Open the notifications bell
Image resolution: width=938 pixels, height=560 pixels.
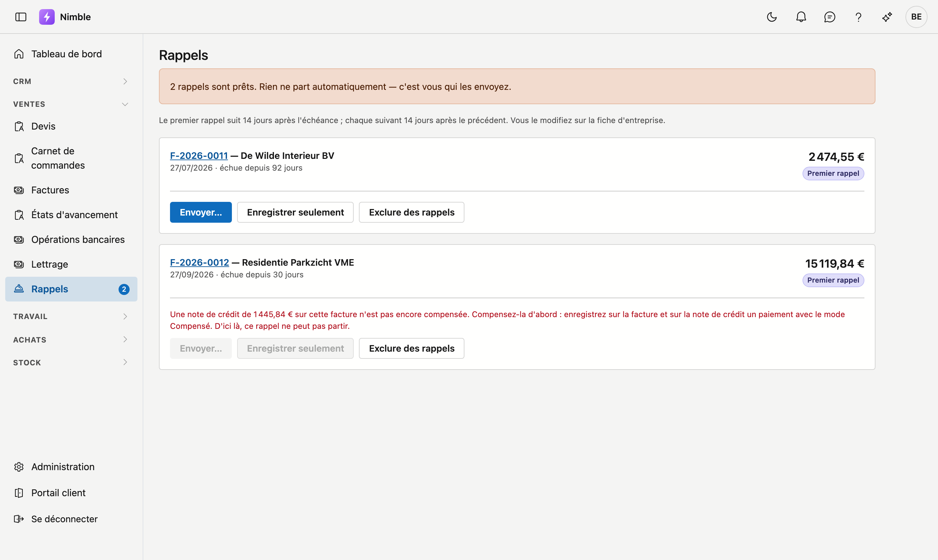pos(801,17)
